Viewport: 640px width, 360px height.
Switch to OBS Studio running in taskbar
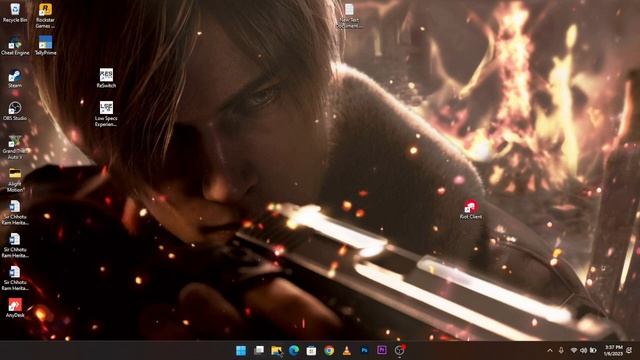(x=400, y=351)
